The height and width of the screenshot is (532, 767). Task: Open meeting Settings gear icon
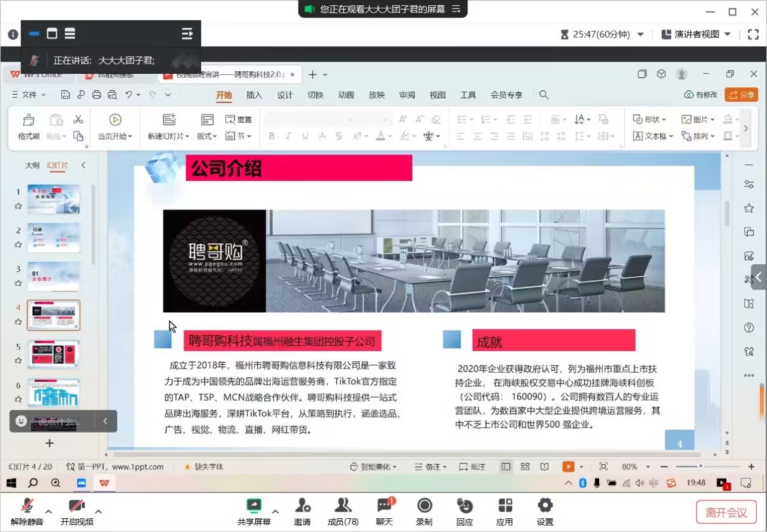(545, 506)
